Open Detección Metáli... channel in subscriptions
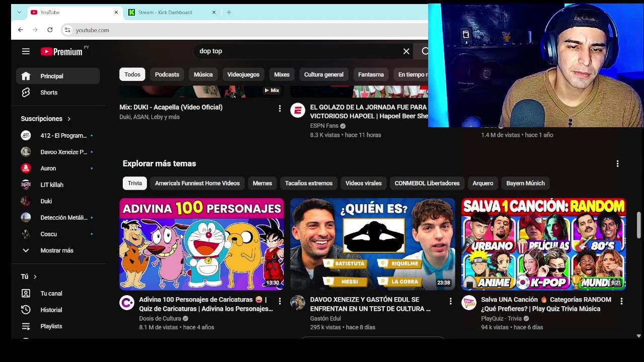This screenshot has width=644, height=362. [58, 218]
